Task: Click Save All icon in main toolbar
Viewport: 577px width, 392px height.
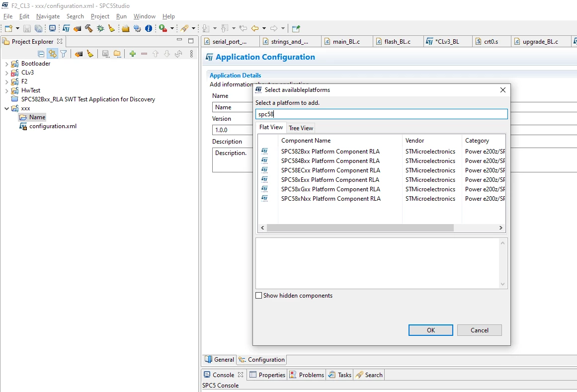Action: coord(38,28)
